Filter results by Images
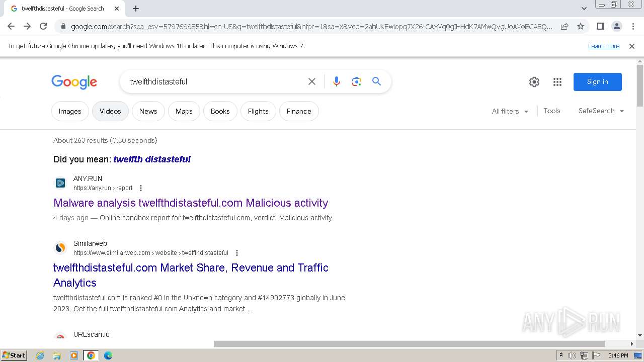This screenshot has width=644, height=362. (70, 111)
